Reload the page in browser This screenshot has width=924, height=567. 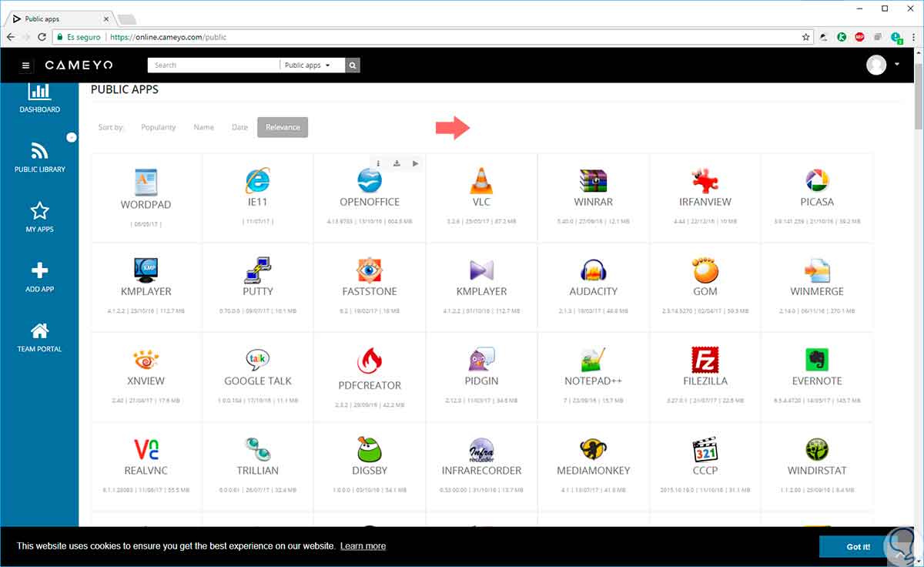tap(42, 36)
